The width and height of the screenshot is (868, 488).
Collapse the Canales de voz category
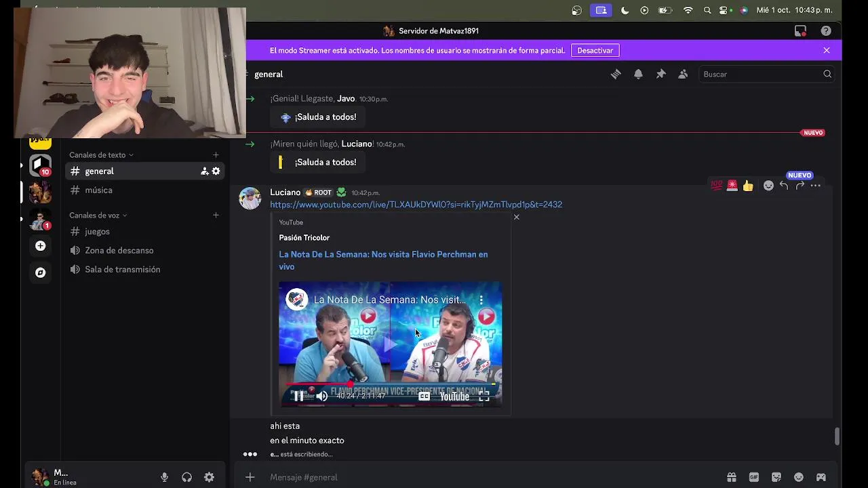98,215
